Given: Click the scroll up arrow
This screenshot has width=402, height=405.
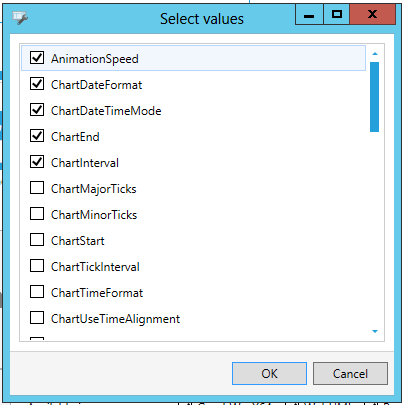Looking at the screenshot, I should pos(375,53).
